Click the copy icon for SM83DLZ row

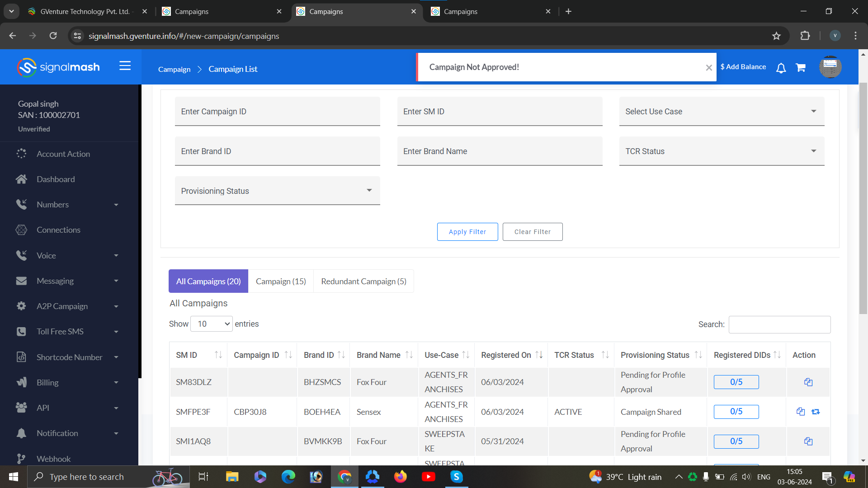tap(808, 382)
